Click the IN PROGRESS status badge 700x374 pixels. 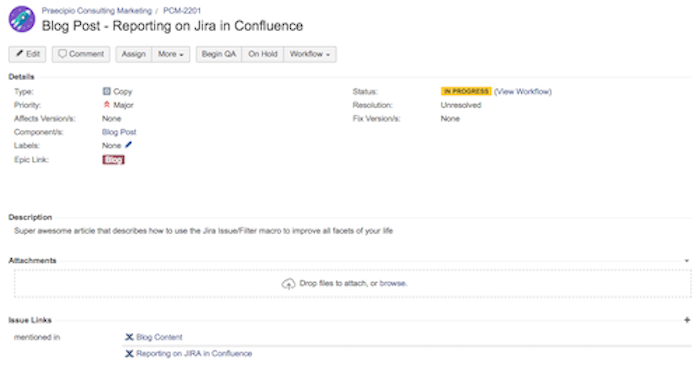coord(466,91)
